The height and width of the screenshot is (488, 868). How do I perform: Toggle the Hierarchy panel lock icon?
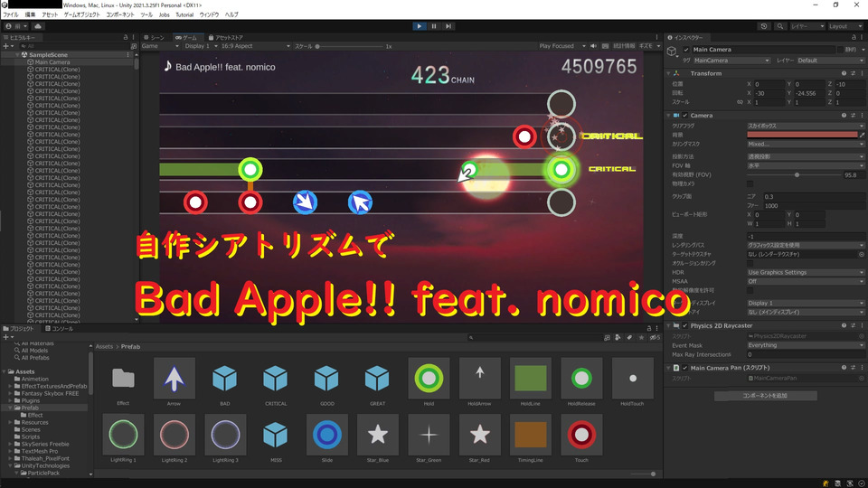126,38
